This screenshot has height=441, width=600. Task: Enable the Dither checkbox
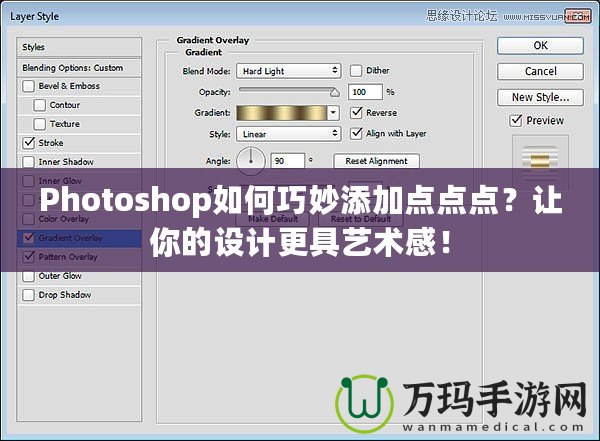[356, 70]
